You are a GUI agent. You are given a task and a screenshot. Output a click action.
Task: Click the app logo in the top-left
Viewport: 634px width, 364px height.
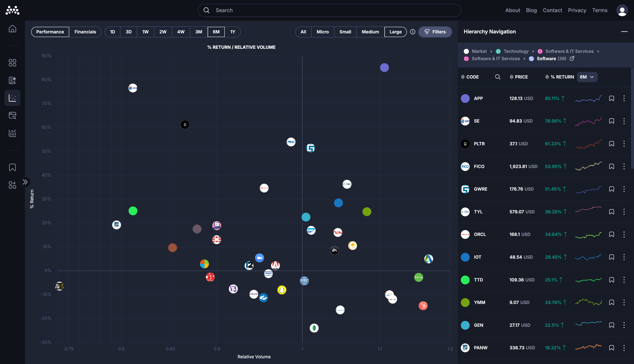point(12,10)
